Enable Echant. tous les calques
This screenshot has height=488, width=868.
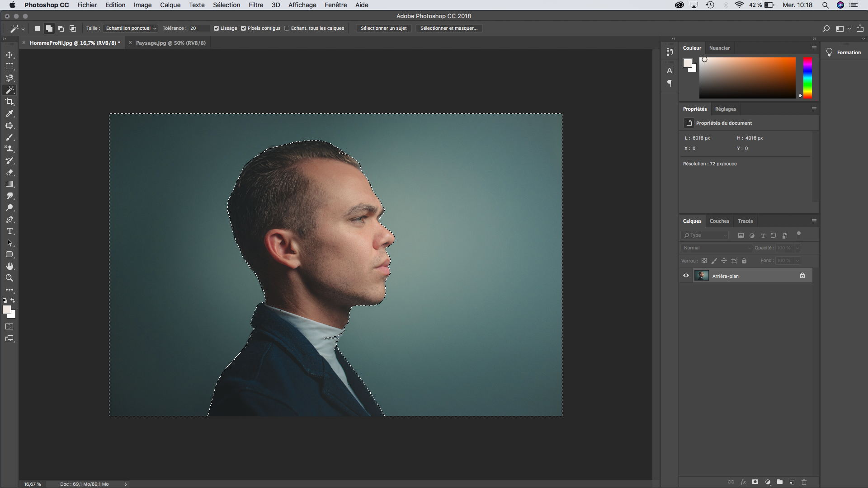tap(287, 28)
